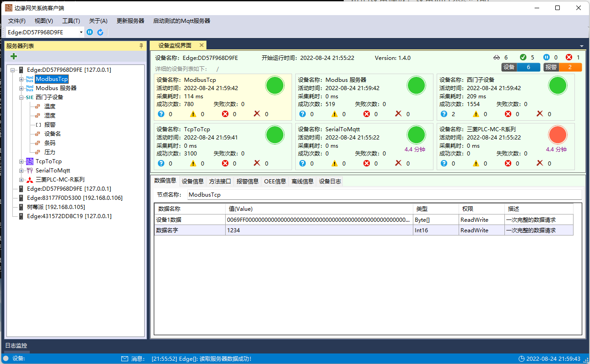Click 启动测试的Mqtt服务器 button

pyautogui.click(x=181, y=21)
